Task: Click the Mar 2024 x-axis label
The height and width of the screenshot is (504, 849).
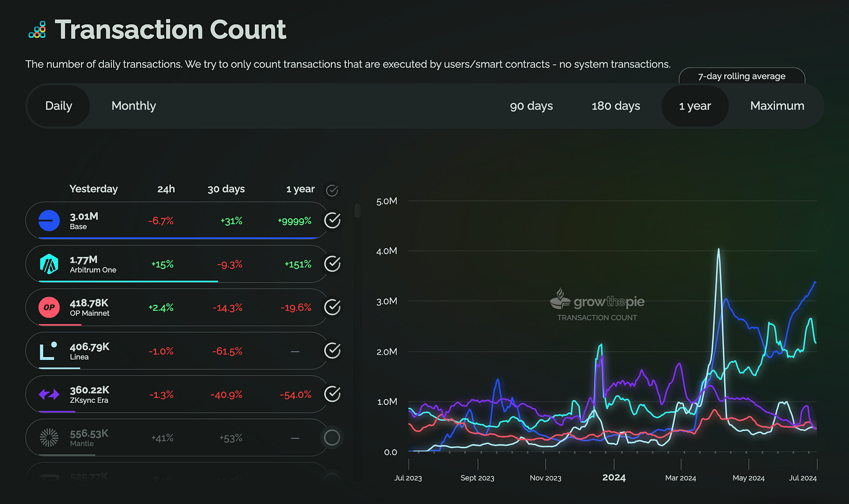Action: 680,478
